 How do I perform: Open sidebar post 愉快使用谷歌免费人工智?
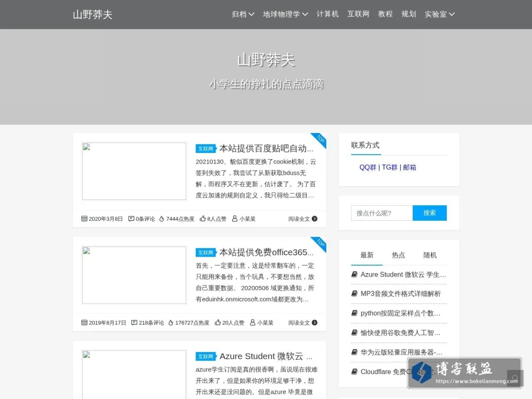click(x=400, y=332)
